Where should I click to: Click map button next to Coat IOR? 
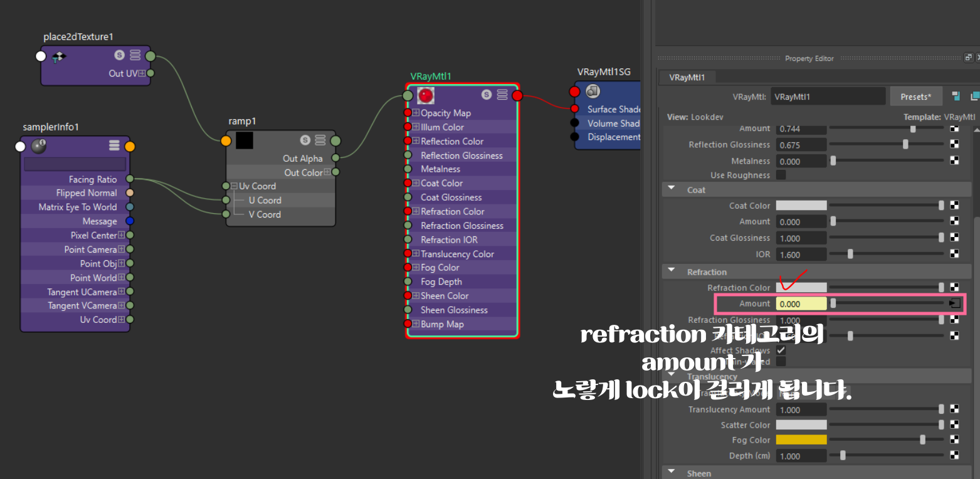(x=954, y=254)
